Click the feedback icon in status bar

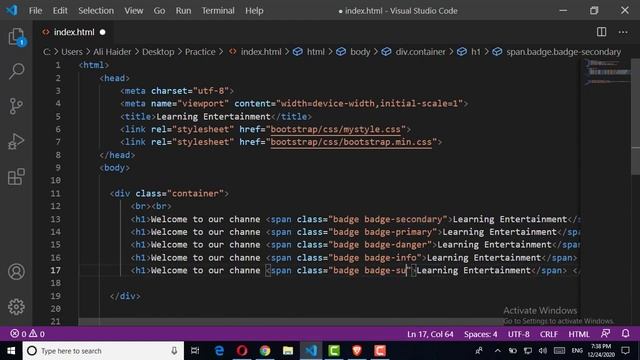(x=605, y=334)
